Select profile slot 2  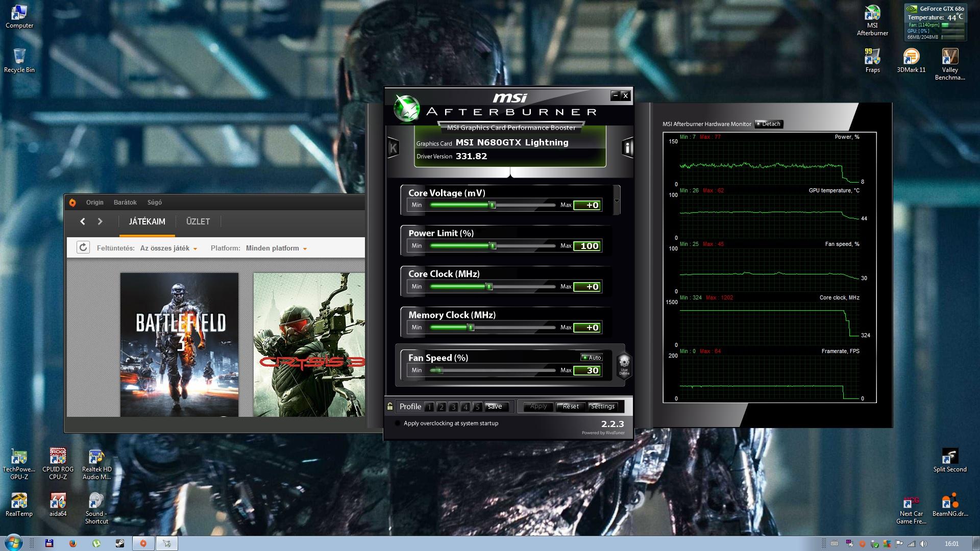441,407
